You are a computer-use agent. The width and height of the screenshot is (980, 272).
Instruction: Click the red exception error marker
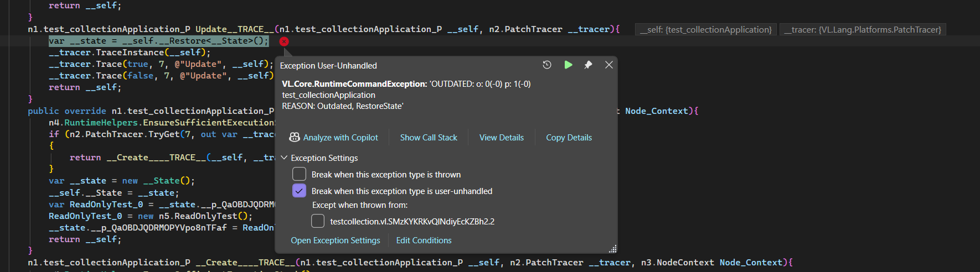pyautogui.click(x=284, y=41)
